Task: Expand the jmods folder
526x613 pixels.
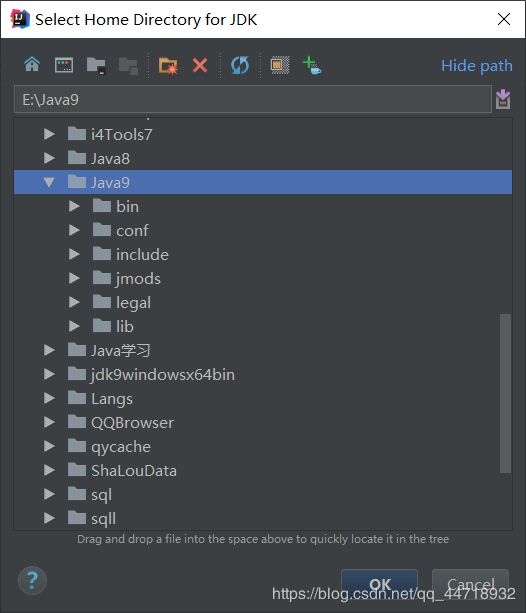Action: tap(74, 278)
